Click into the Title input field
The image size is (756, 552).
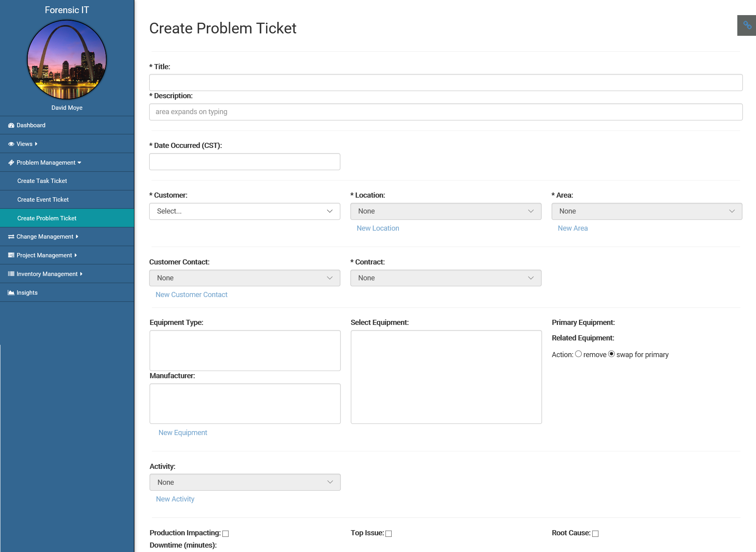(x=445, y=82)
